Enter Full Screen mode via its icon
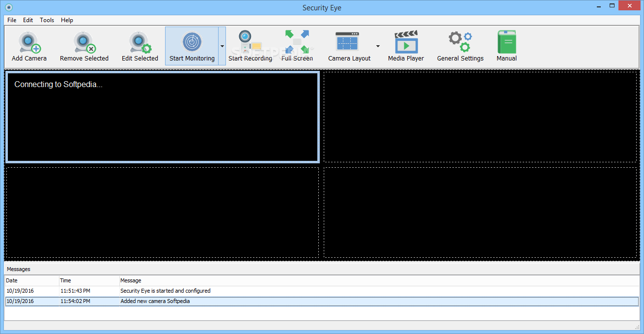 [297, 42]
